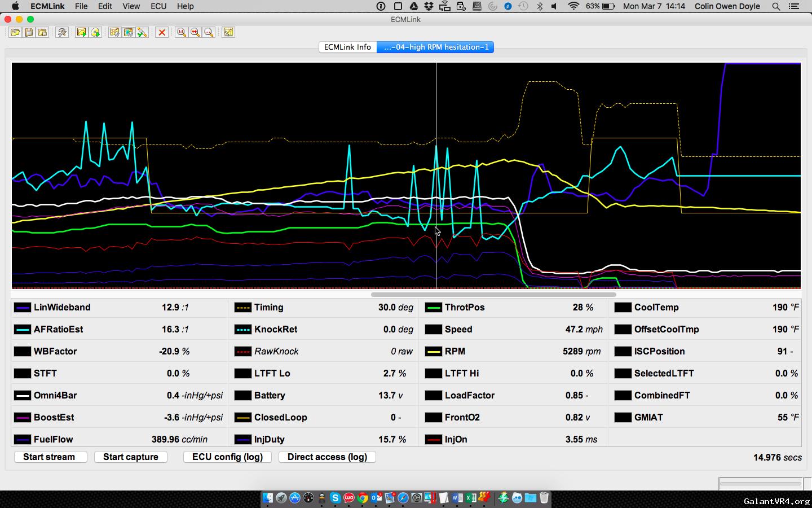Viewport: 812px width, 508px height.
Task: Open the Direct access (log) button
Action: click(x=327, y=457)
